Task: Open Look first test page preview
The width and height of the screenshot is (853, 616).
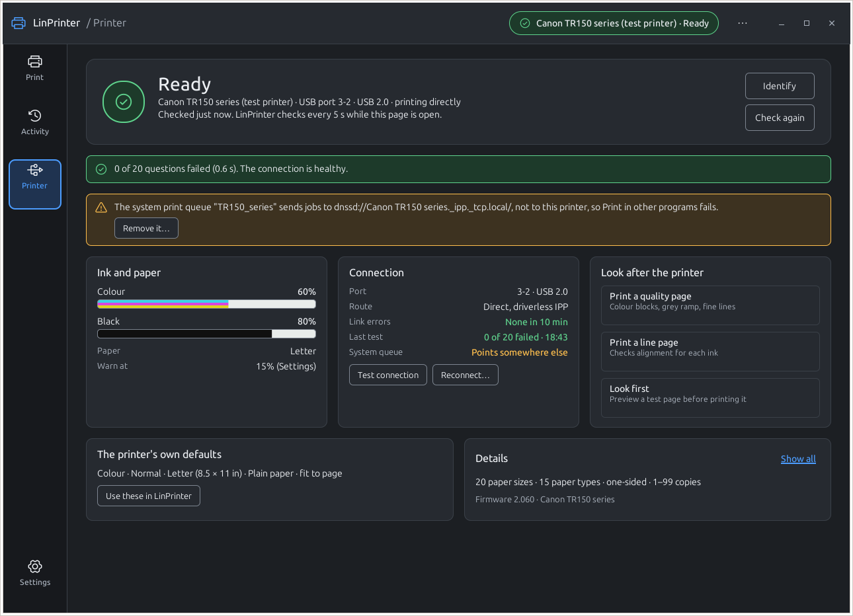Action: pos(710,398)
